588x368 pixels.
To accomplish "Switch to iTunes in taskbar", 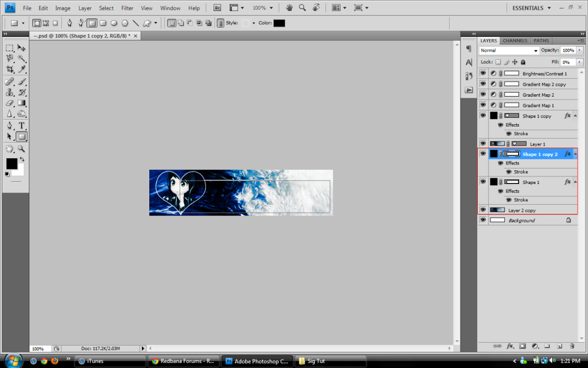I will [110, 361].
